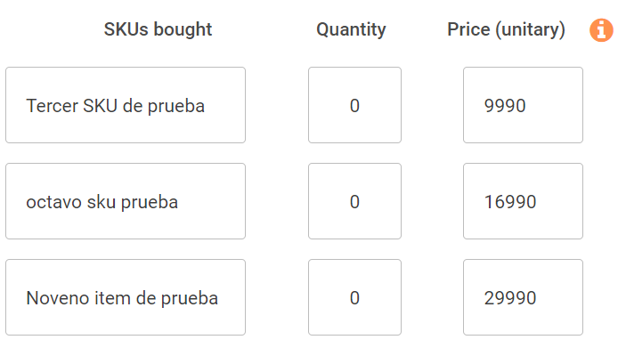
Task: Edit unit price of octavo sku prueba
Action: [x=523, y=201]
